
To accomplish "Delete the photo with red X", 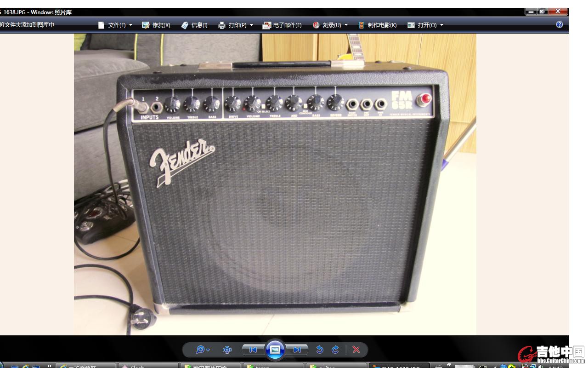I will click(x=356, y=350).
